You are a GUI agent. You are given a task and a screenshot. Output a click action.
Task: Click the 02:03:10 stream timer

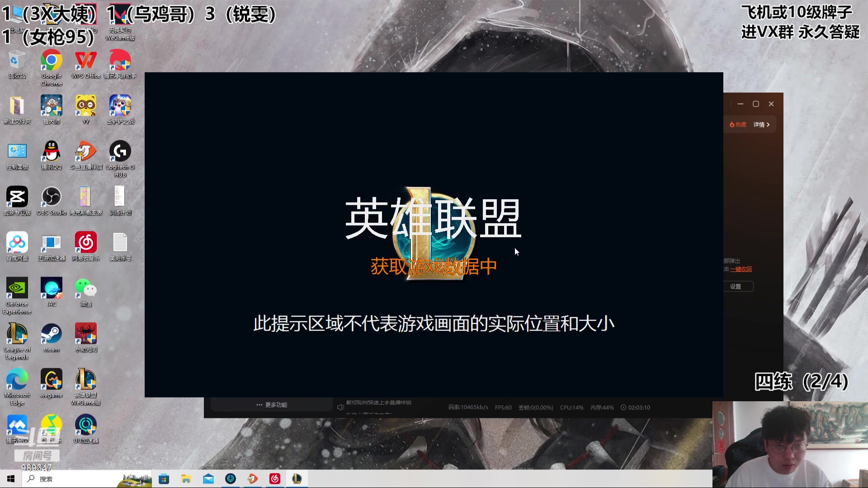[x=635, y=408]
